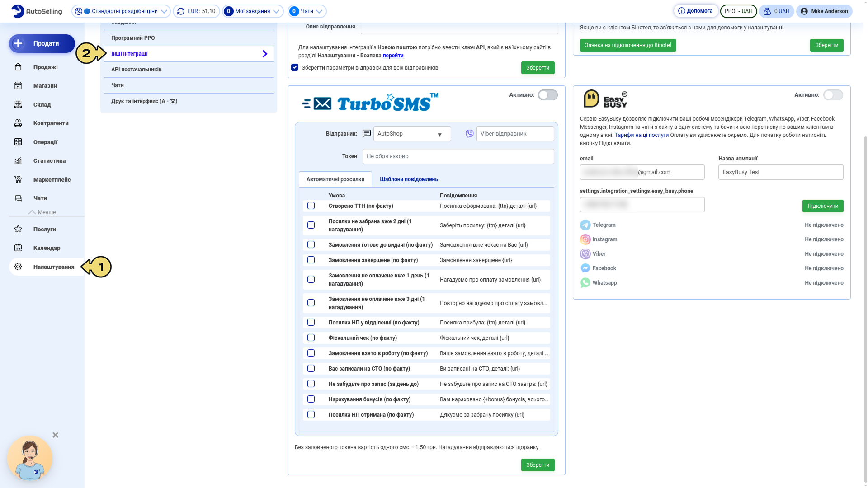This screenshot has width=868, height=488.
Task: Open the sidebar Чати icon
Action: pyautogui.click(x=18, y=198)
